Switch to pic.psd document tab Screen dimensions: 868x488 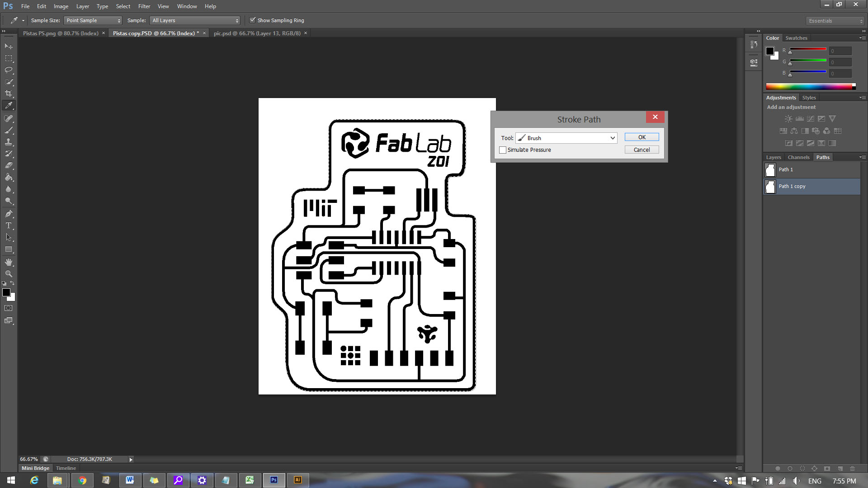pyautogui.click(x=257, y=33)
